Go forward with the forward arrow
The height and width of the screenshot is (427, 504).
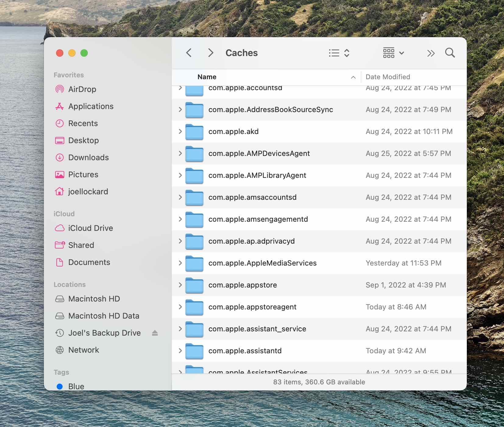point(211,53)
